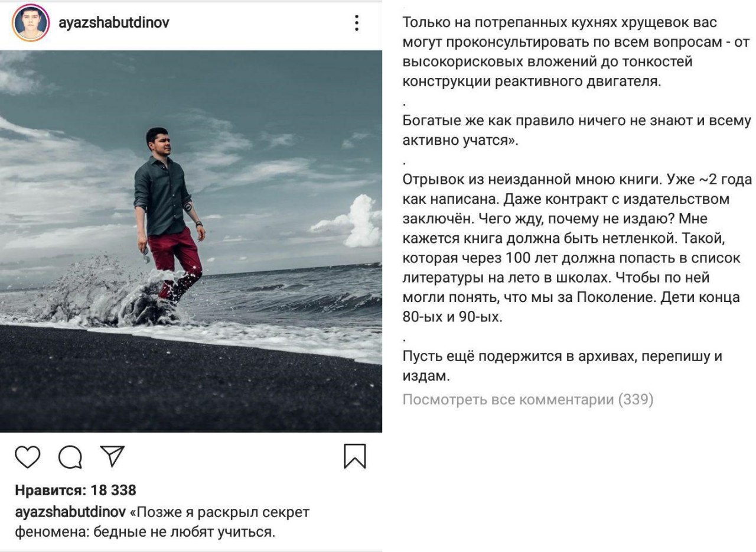Click the sentence Пусть ещё подержится в архивах
This screenshot has height=552, width=756.
pyautogui.click(x=562, y=366)
